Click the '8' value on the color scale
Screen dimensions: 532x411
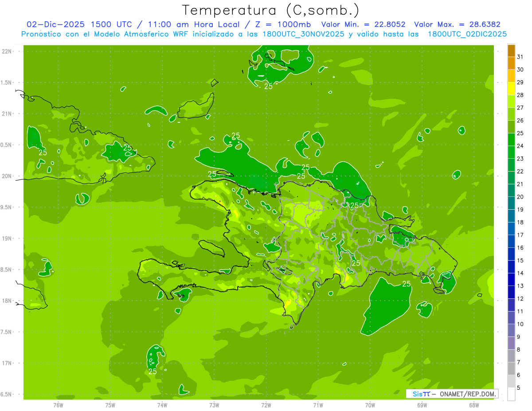(519, 350)
